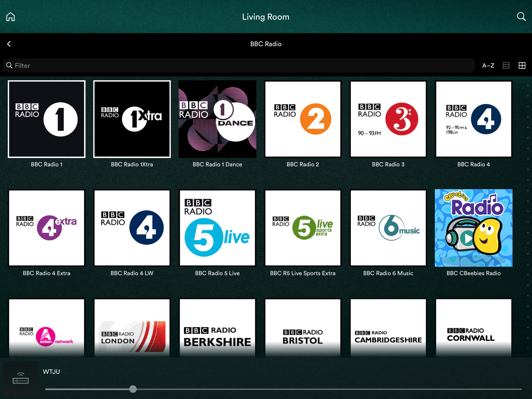This screenshot has width=532, height=399.
Task: Select the BBC Radio 5 Live logo
Action: pos(218,228)
